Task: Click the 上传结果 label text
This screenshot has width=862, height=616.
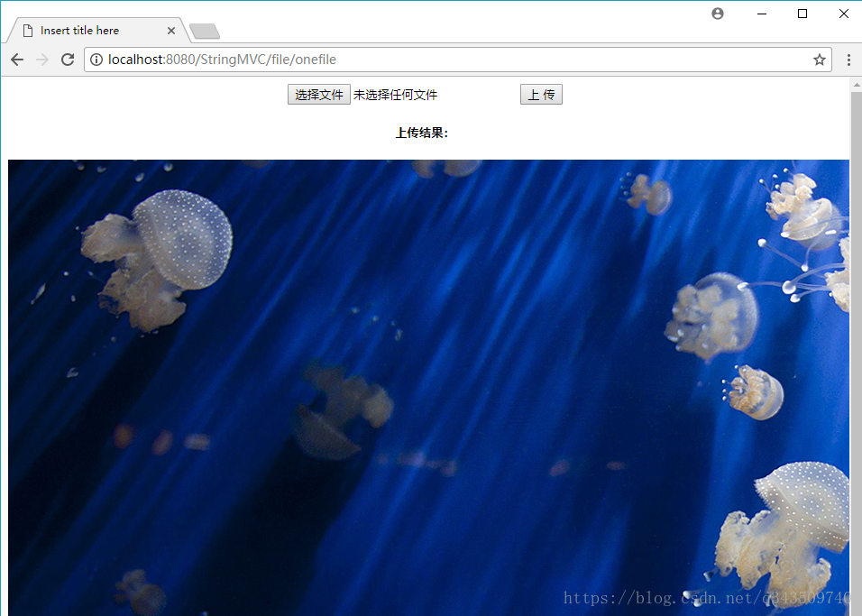Action: point(422,133)
